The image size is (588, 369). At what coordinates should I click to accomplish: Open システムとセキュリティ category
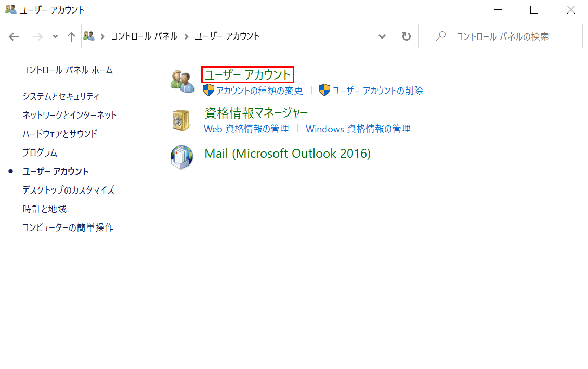click(61, 96)
